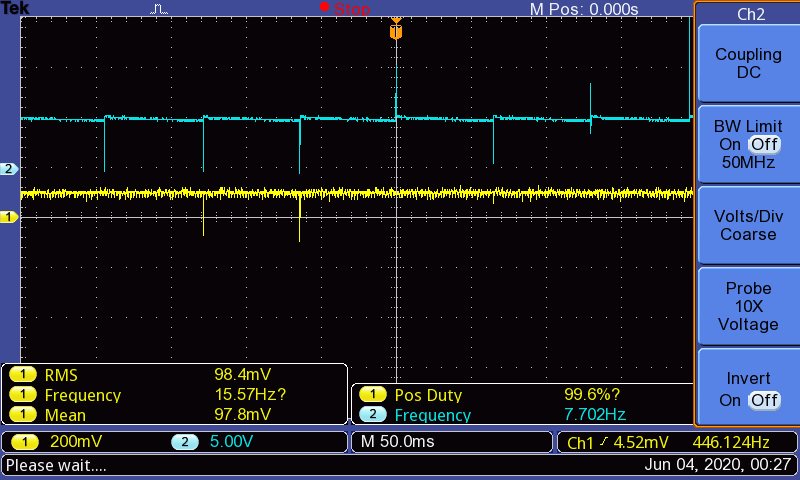Click the Pos Duty value 99.6%?
Image resolution: width=800 pixels, height=480 pixels.
point(592,394)
